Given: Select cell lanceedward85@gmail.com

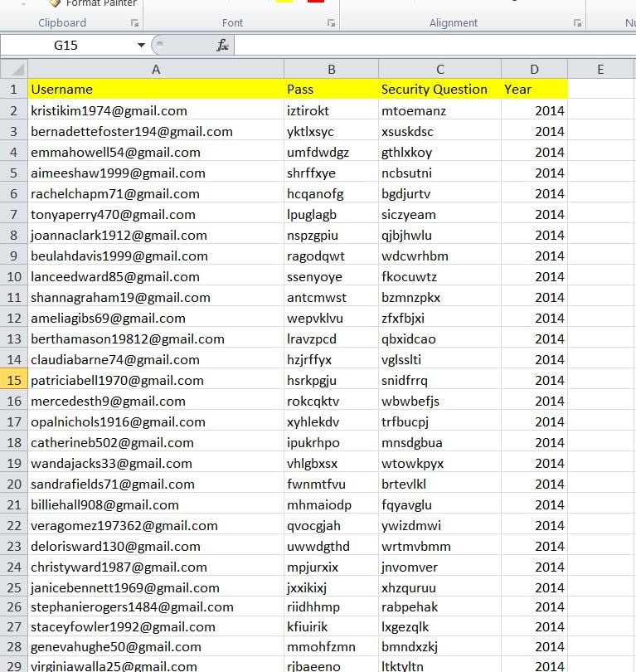Looking at the screenshot, I should point(156,276).
